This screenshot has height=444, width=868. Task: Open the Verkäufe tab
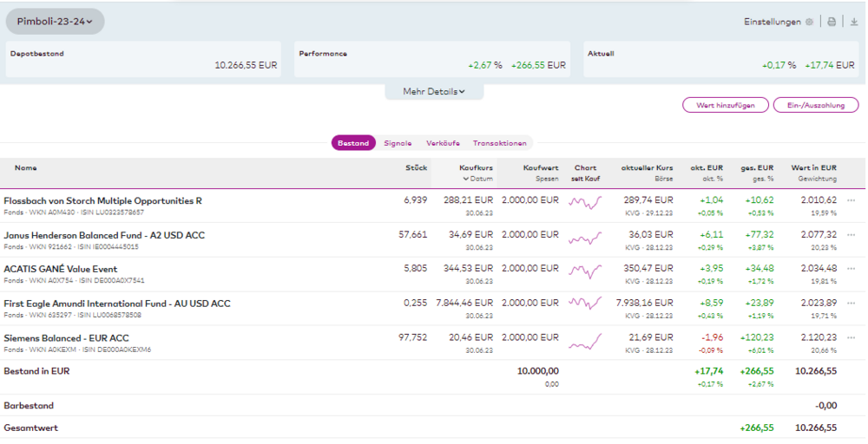(443, 143)
